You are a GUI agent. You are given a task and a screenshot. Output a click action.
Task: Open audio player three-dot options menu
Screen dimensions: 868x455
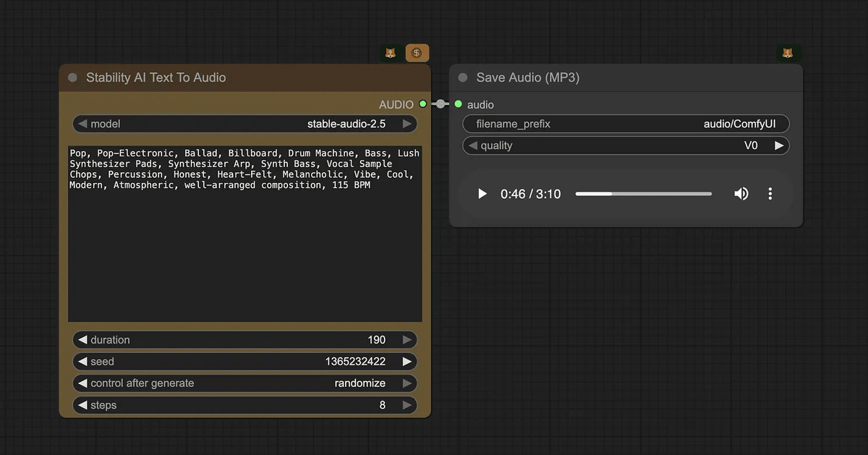tap(770, 194)
